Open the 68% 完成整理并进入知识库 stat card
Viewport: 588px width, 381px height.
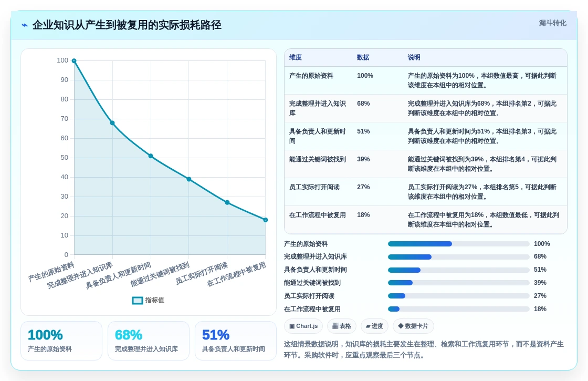149,341
